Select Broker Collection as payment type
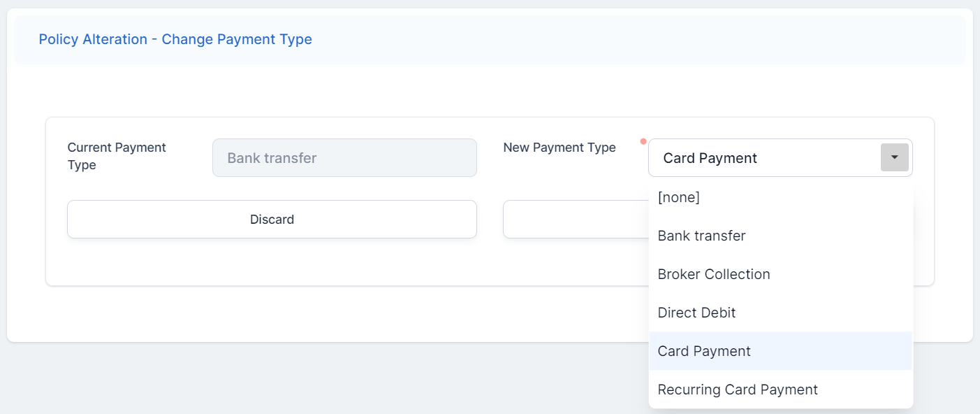980x414 pixels. (713, 275)
